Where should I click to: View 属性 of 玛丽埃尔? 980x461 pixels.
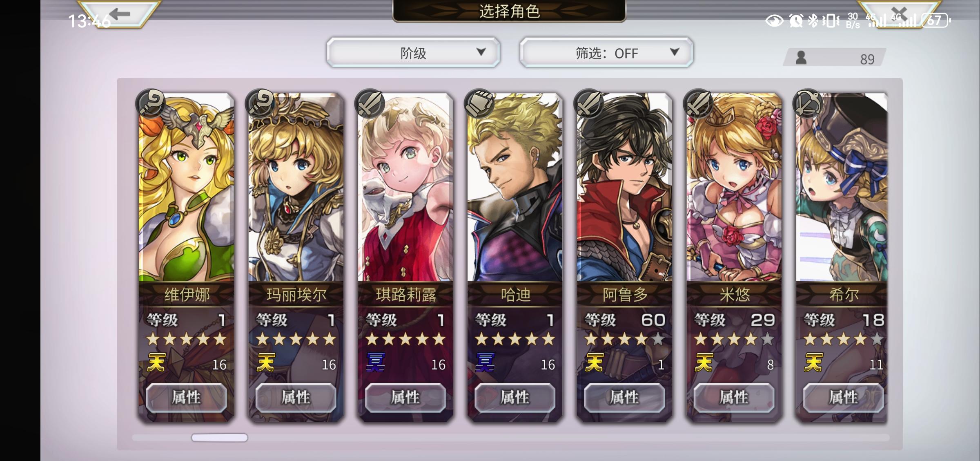point(296,397)
